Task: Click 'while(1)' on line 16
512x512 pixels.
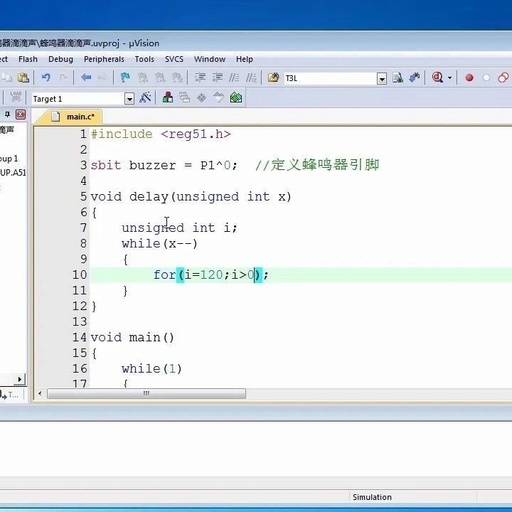Action: coord(152,369)
